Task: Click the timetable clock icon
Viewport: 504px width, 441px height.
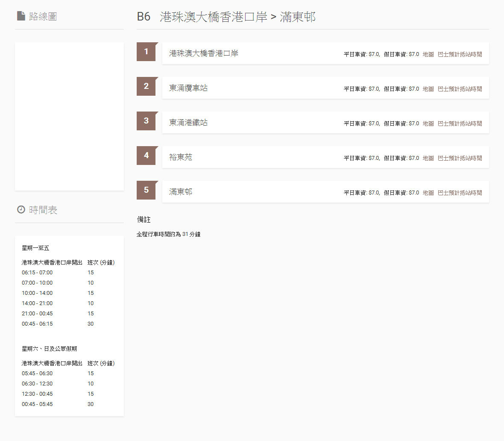Action: pyautogui.click(x=21, y=210)
